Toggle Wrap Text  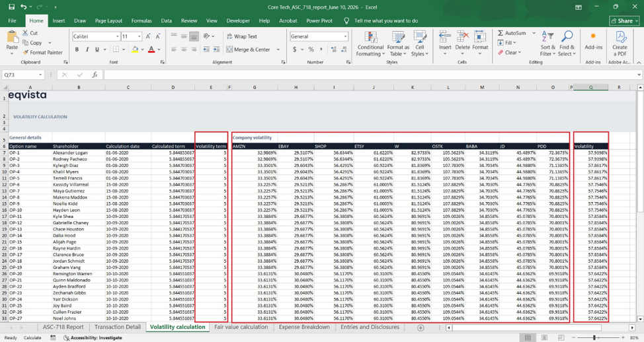[x=242, y=36]
